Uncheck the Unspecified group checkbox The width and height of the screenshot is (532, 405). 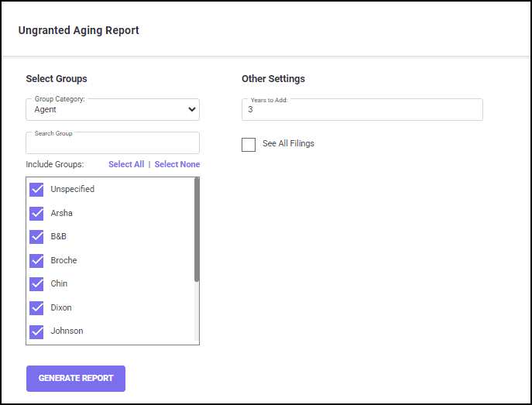[x=36, y=190]
